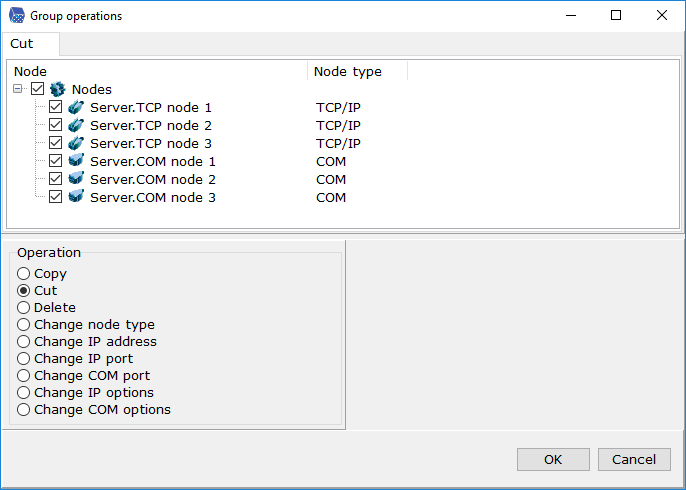
Task: Uncheck Server.COM node 3 checkbox
Action: pos(56,197)
